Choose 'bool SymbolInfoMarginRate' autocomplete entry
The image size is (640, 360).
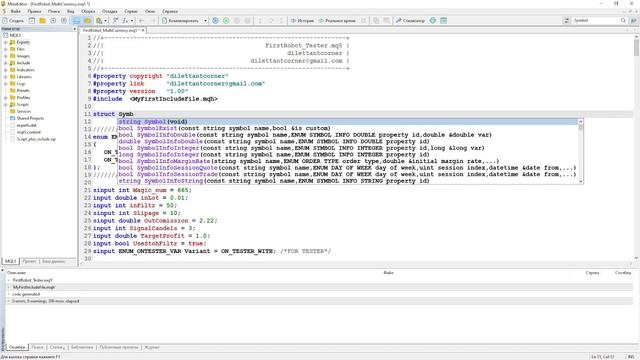348,161
